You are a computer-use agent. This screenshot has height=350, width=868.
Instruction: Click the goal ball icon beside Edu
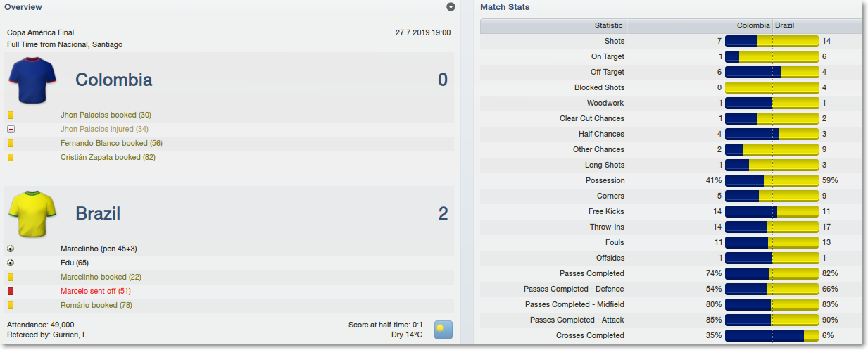point(11,263)
